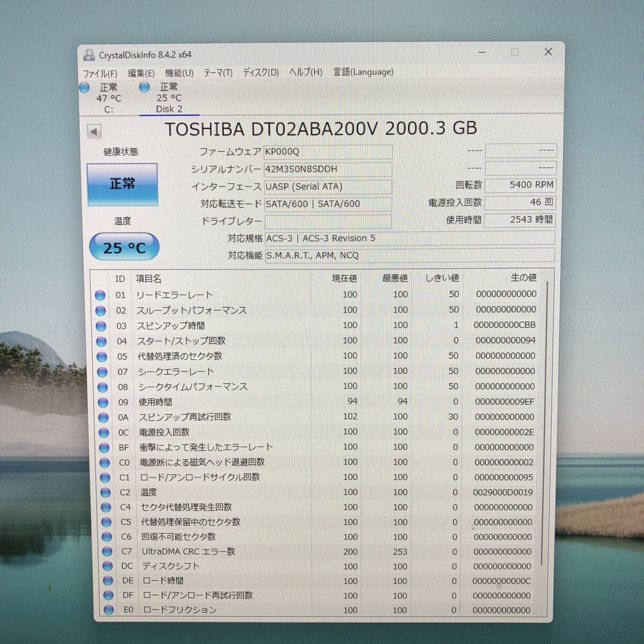Viewport: 644px width, 644px height.
Task: Click status icon for ID DE ロード時間 row
Action: pyautogui.click(x=108, y=581)
